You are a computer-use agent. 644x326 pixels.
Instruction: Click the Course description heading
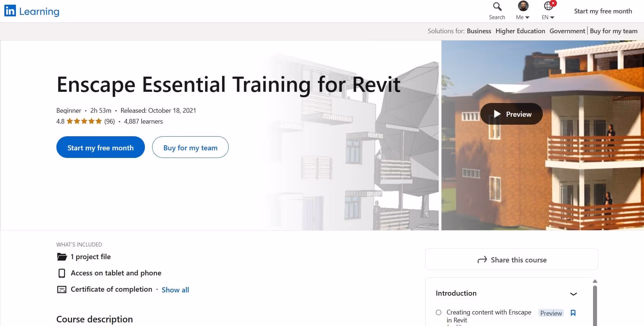(x=95, y=319)
